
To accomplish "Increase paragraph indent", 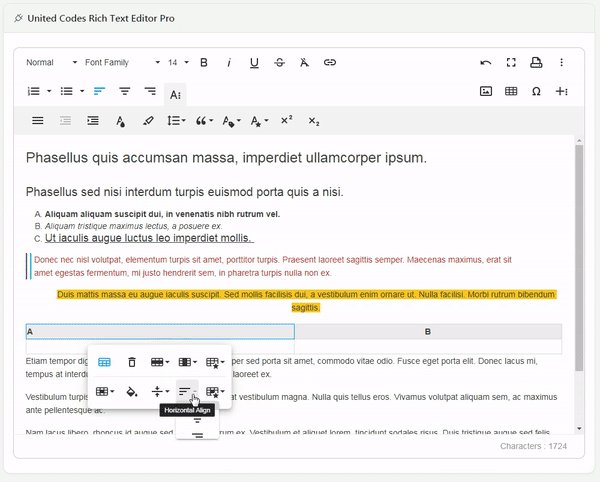I will (x=93, y=121).
